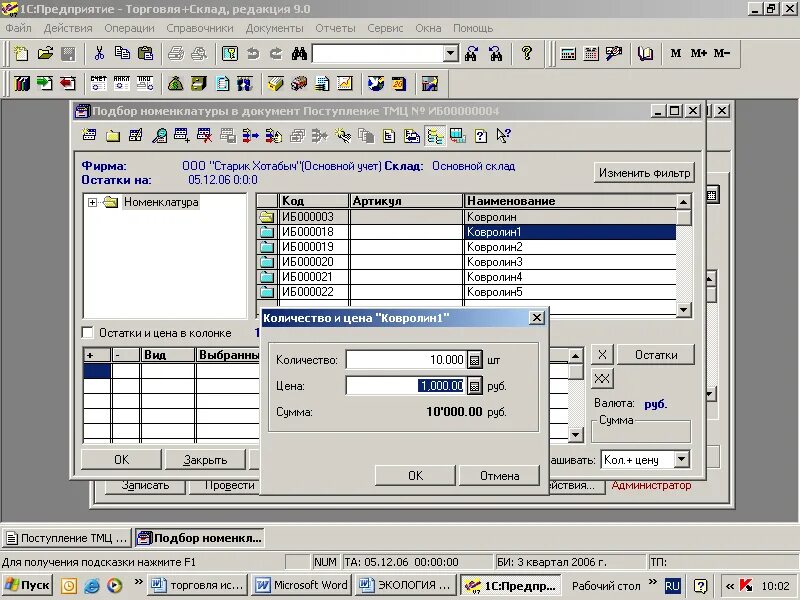Select the Ковролин2 row

pyautogui.click(x=466, y=247)
